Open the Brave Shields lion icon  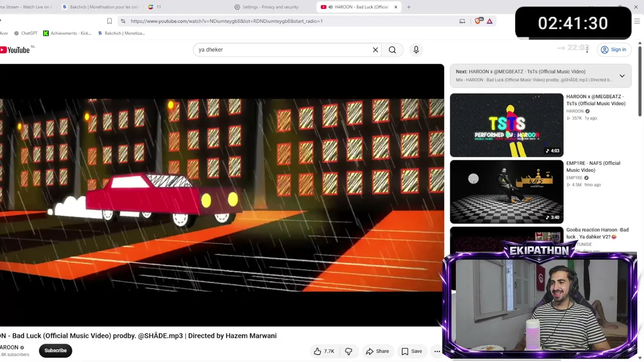click(x=478, y=21)
